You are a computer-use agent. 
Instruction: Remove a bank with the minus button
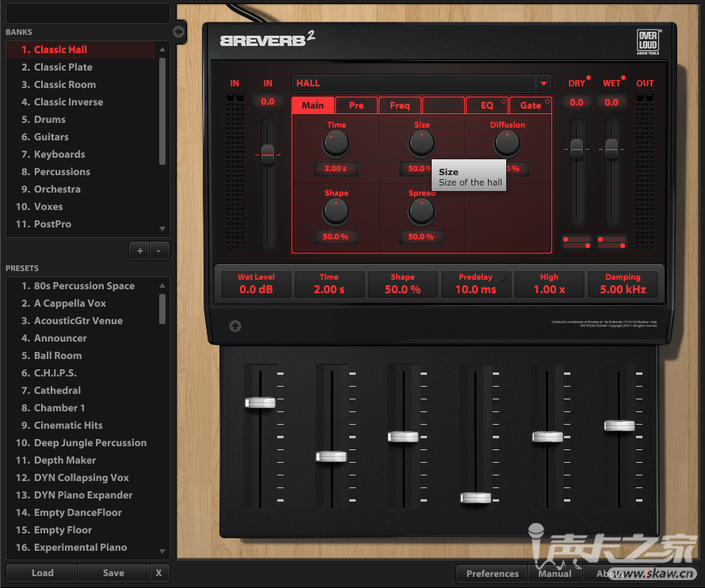coord(158,250)
